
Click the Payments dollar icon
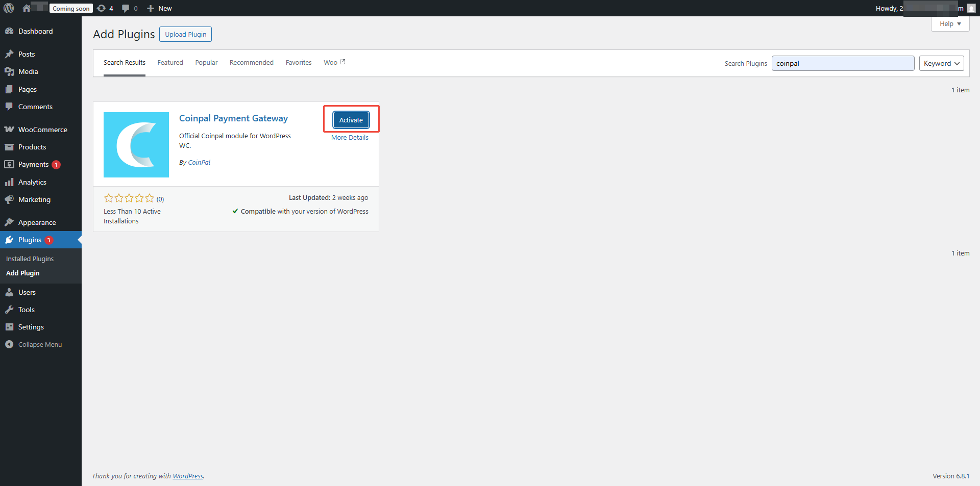(9, 164)
